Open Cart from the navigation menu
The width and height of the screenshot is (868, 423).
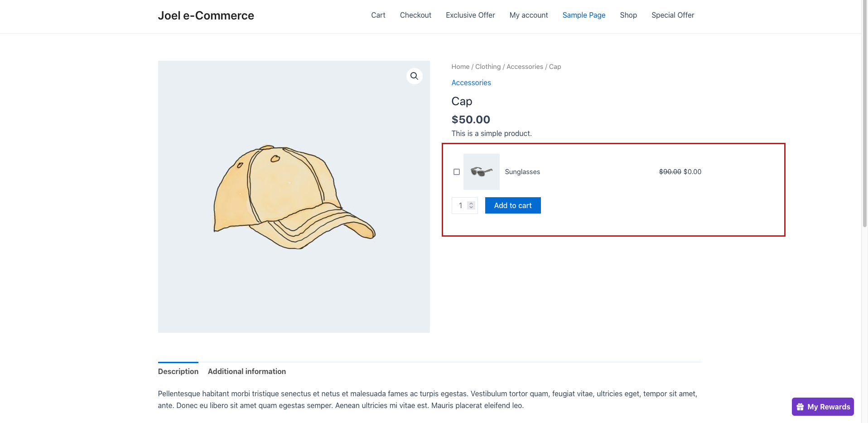(x=378, y=15)
